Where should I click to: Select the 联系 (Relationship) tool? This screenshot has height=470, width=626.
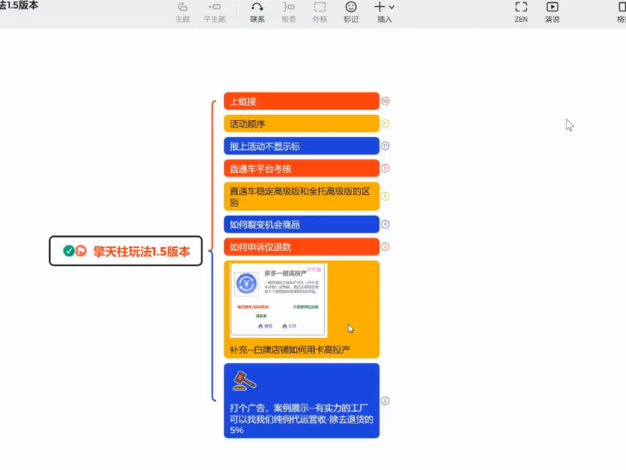(x=258, y=11)
